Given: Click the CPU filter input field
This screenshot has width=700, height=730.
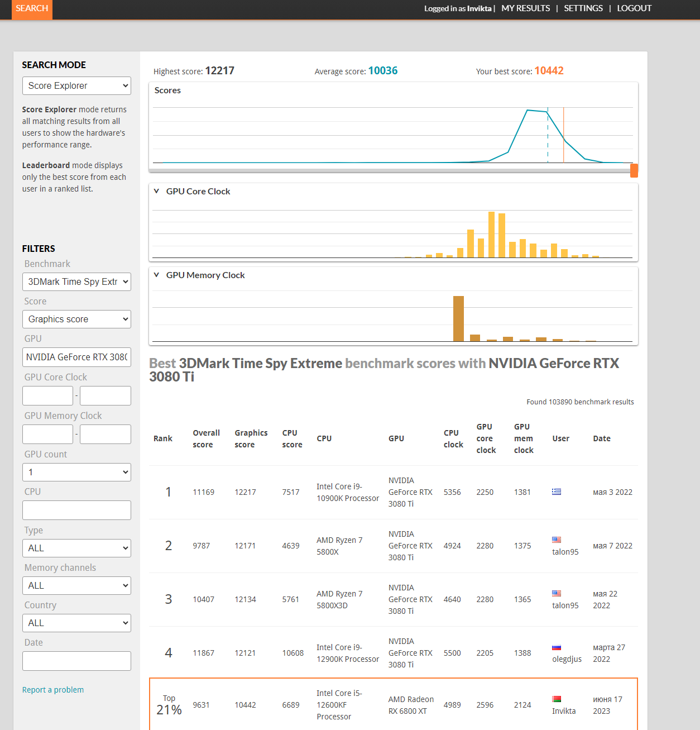Looking at the screenshot, I should pos(76,510).
